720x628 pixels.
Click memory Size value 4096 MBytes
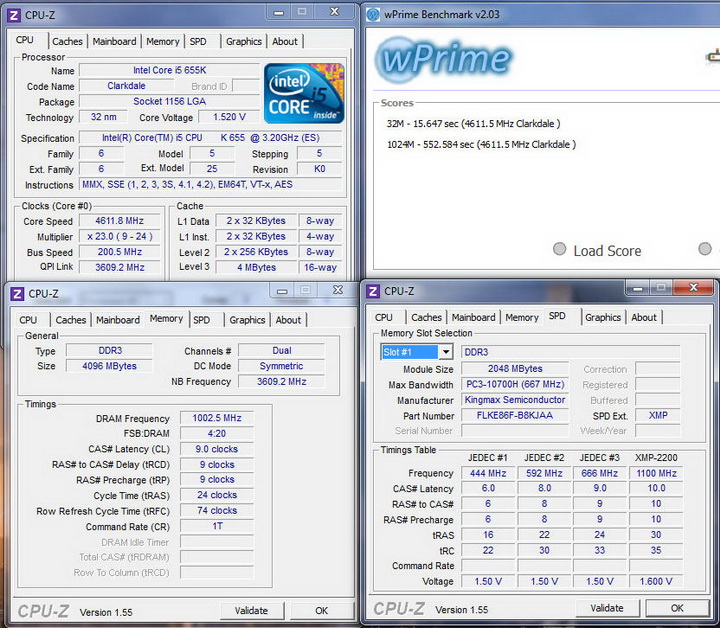click(109, 366)
